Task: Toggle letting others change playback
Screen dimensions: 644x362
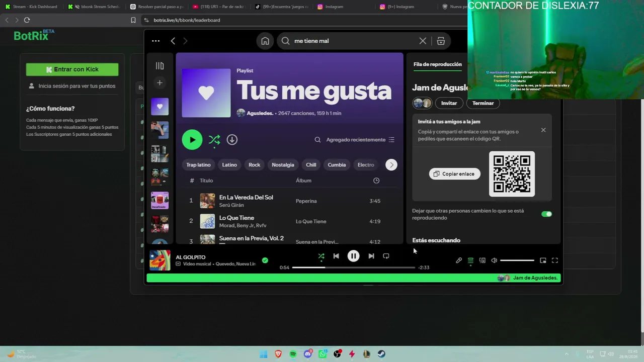Action: tap(546, 214)
